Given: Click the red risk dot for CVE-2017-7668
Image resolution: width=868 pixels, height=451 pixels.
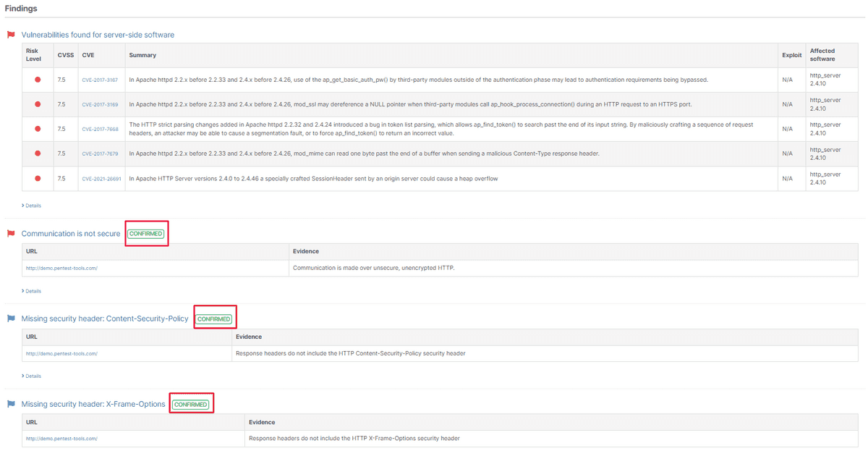Looking at the screenshot, I should coord(38,129).
